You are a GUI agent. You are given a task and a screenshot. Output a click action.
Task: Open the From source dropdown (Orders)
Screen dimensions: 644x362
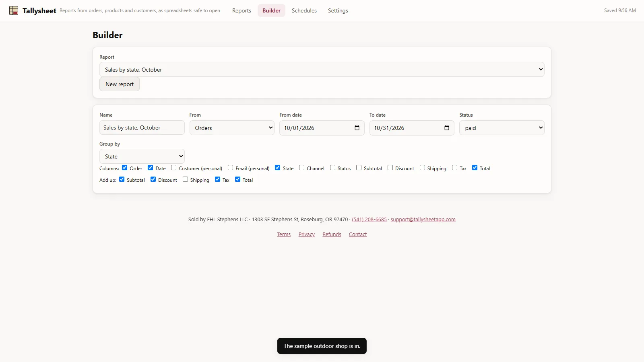[x=232, y=128]
